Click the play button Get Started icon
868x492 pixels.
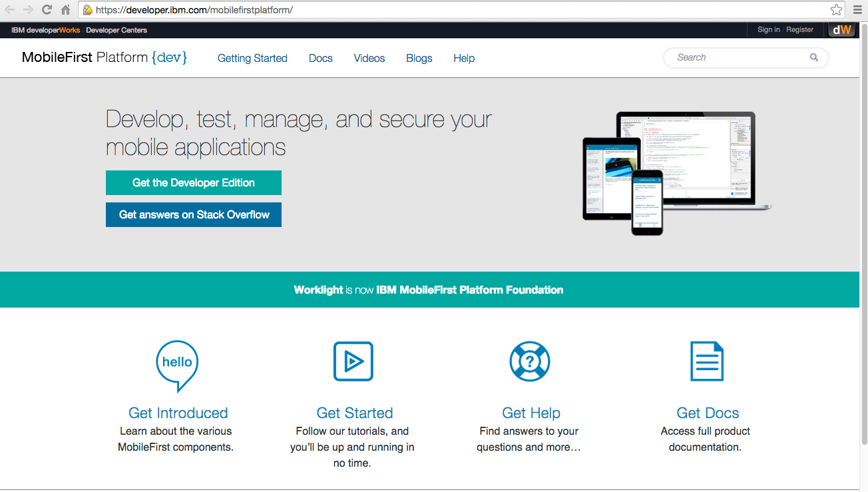(353, 362)
